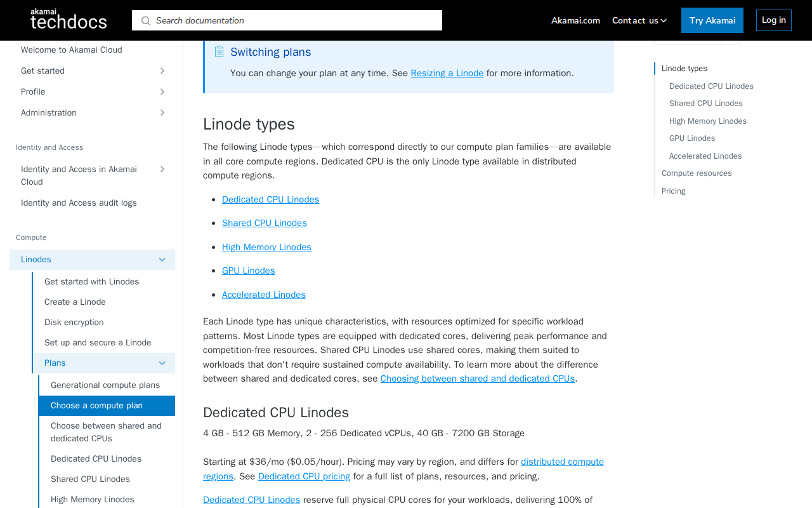Screen dimensions: 812x508
Task: Jump to Accelerated Linodes in contents
Action: coord(705,156)
